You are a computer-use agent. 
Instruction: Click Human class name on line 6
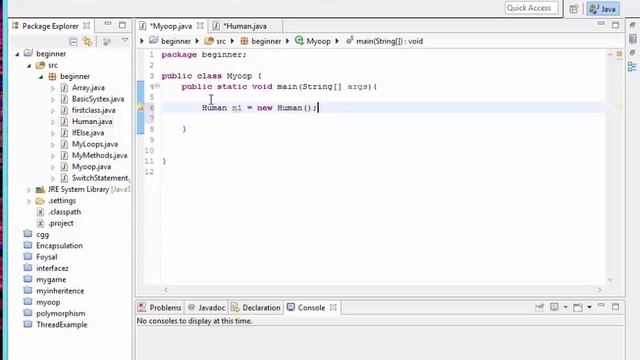(214, 108)
